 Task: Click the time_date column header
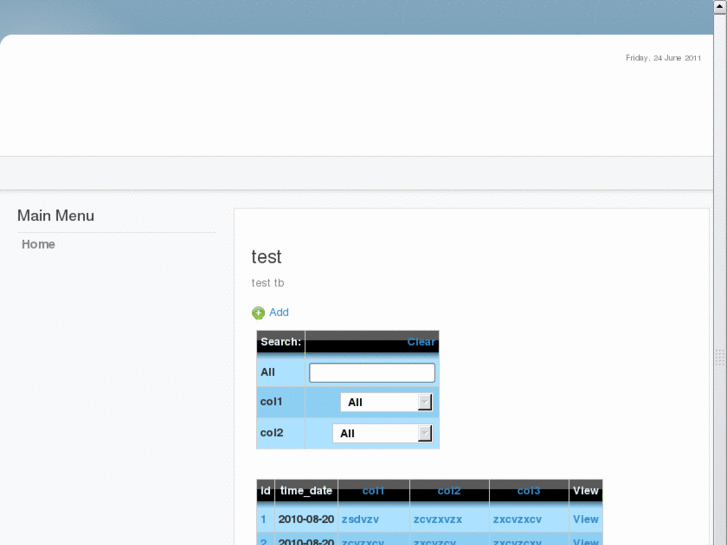(306, 491)
